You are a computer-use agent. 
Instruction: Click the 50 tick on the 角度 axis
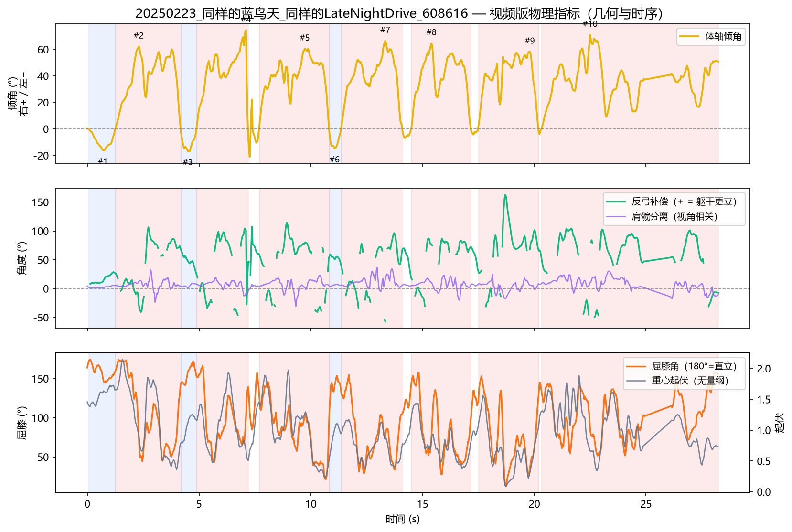tap(43, 260)
